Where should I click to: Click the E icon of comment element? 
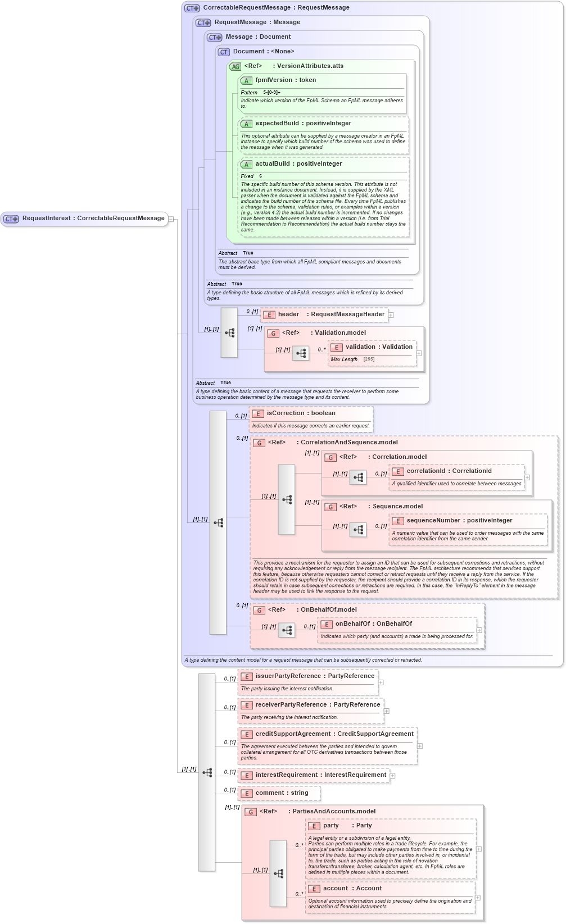[247, 794]
